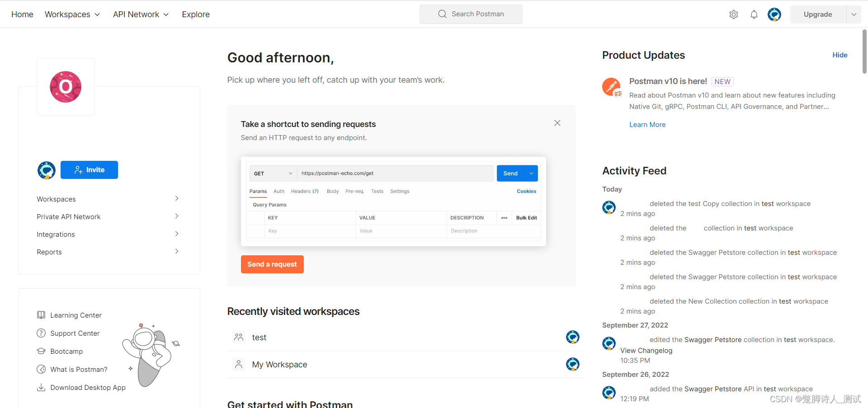868x408 pixels.
Task: Click the profile avatar in the top right
Action: 774,14
